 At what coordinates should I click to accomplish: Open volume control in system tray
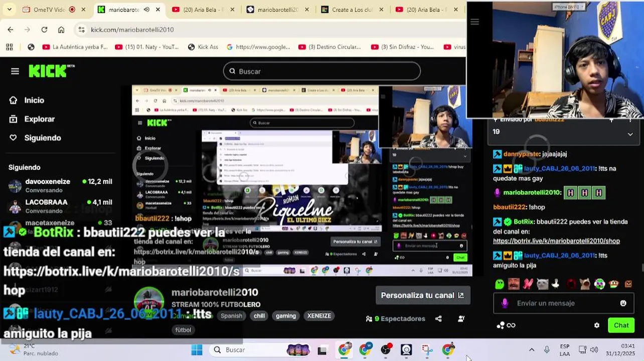coord(594,349)
